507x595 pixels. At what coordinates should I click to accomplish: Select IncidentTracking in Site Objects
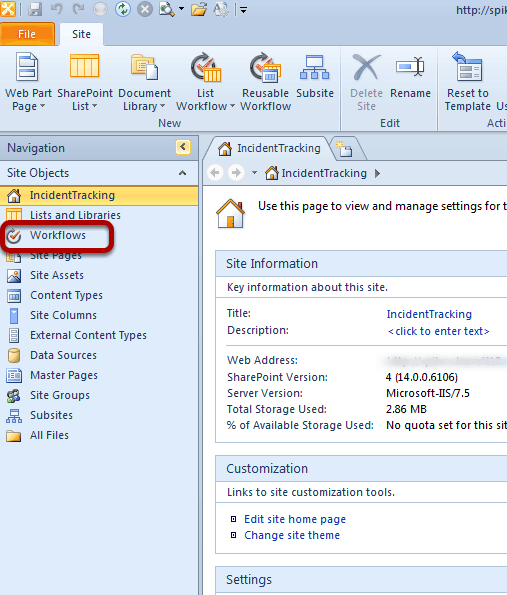99,195
